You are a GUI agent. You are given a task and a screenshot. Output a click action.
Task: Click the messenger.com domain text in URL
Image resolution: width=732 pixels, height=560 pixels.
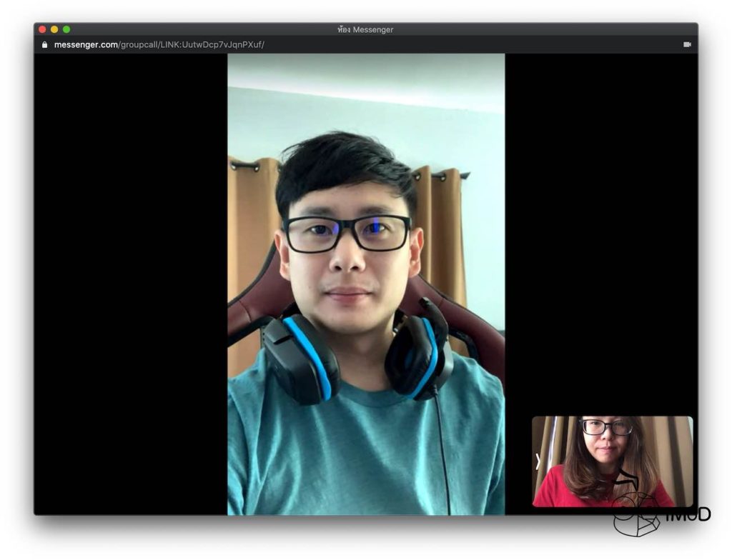click(86, 44)
